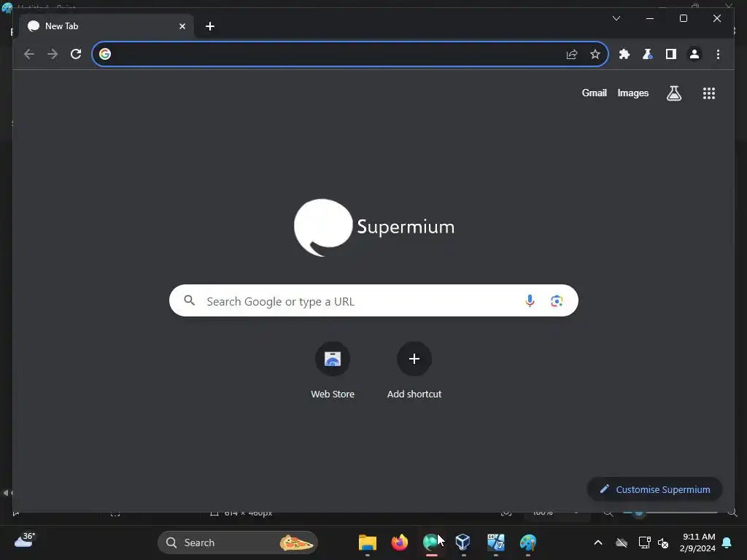
Task: Open Paint from the taskbar
Action: pyautogui.click(x=528, y=542)
